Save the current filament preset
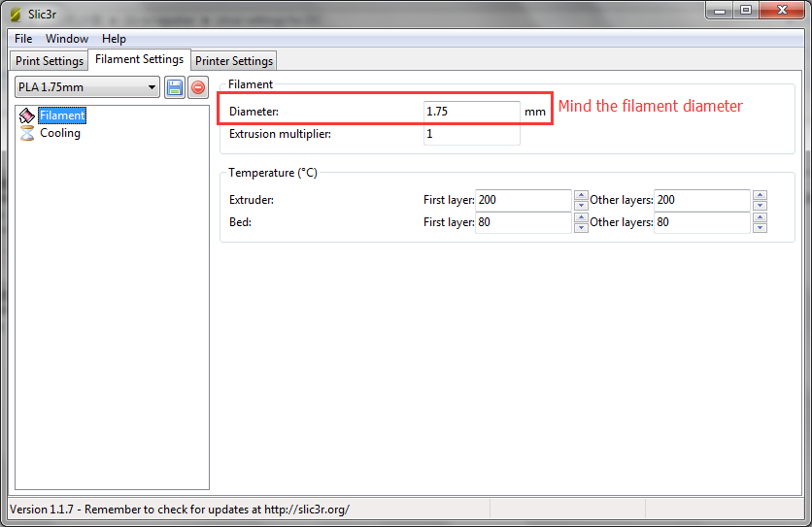The image size is (812, 527). (175, 87)
